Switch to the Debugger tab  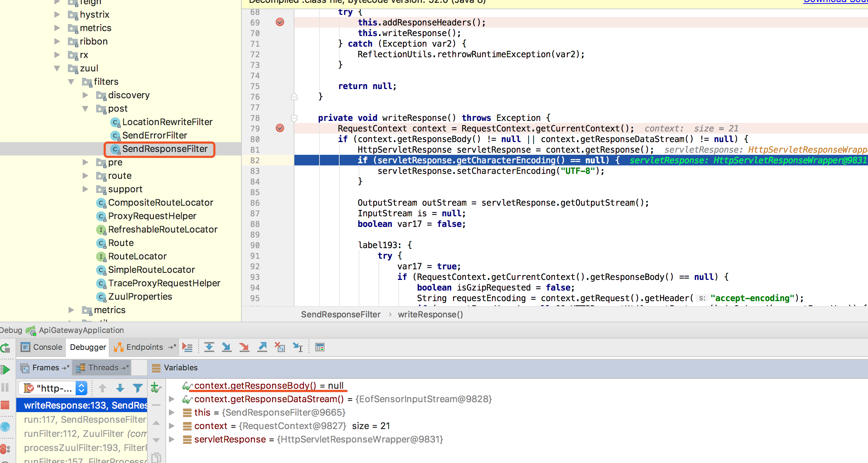click(88, 347)
